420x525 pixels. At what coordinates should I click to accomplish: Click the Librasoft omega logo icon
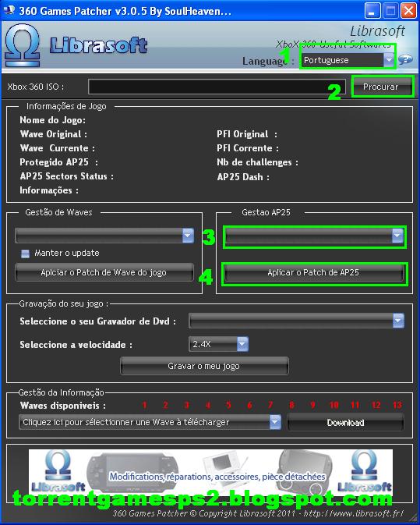pos(22,45)
